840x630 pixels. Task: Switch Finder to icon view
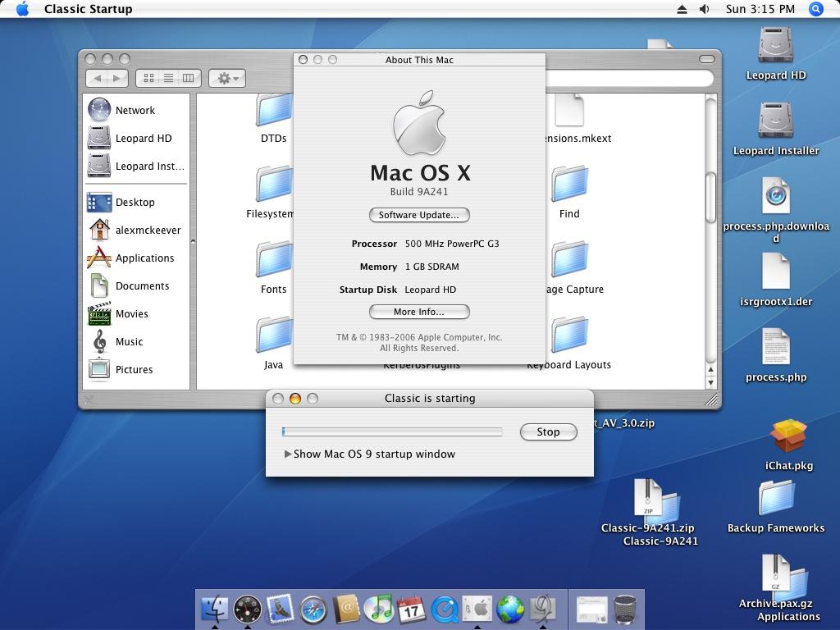pyautogui.click(x=148, y=78)
